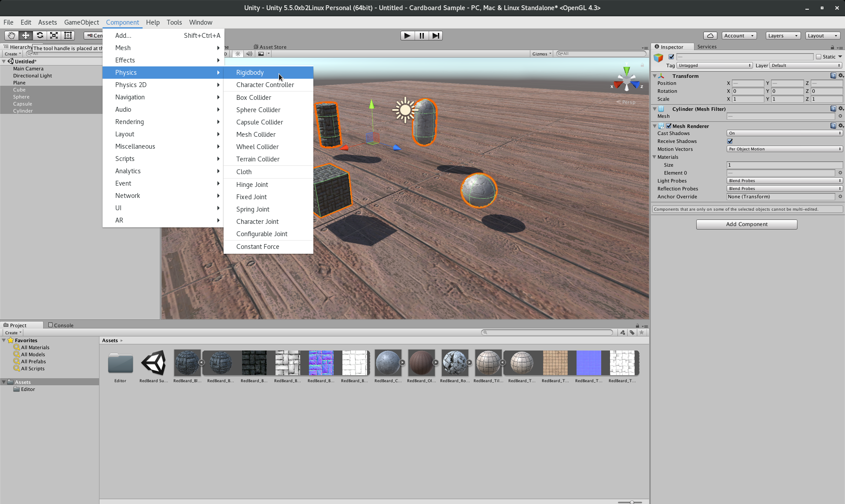Select the Rotate tool icon

40,36
